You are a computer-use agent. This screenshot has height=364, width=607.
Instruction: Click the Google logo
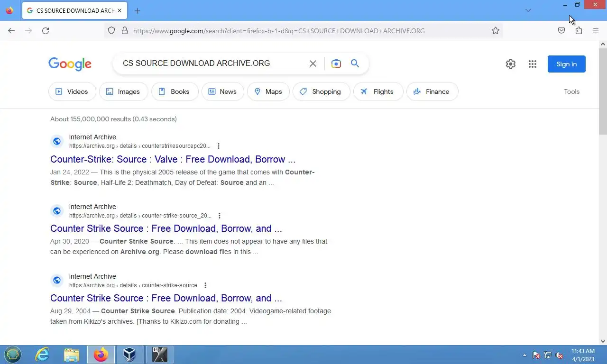(x=70, y=64)
